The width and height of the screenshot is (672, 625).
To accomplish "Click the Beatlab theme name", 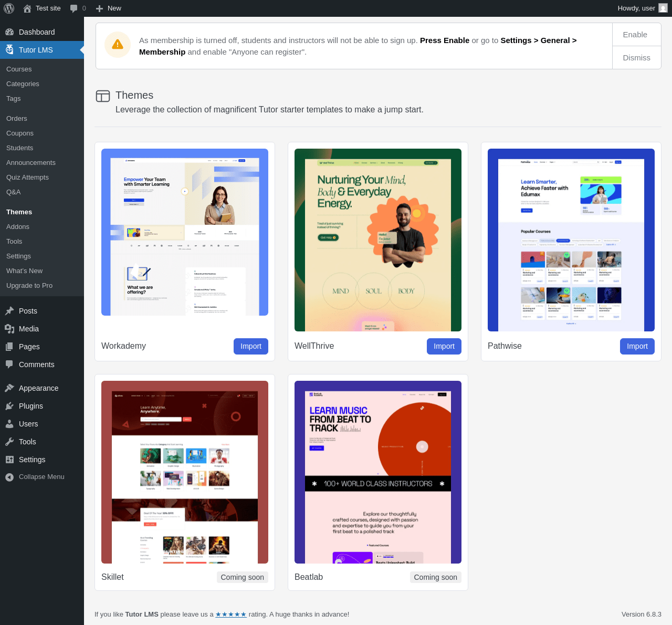I will pyautogui.click(x=309, y=577).
